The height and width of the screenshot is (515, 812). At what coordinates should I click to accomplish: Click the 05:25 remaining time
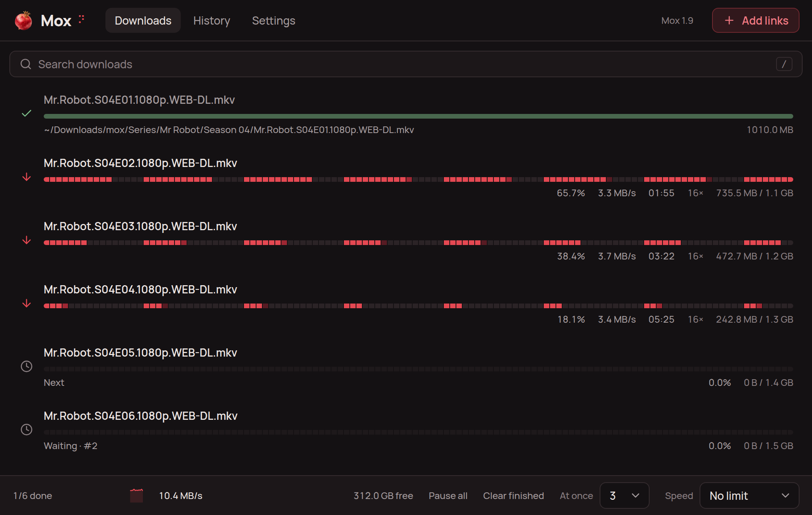click(x=661, y=320)
